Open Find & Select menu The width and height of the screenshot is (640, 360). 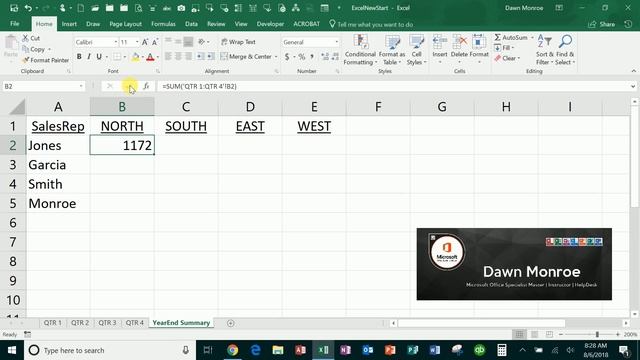point(565,50)
